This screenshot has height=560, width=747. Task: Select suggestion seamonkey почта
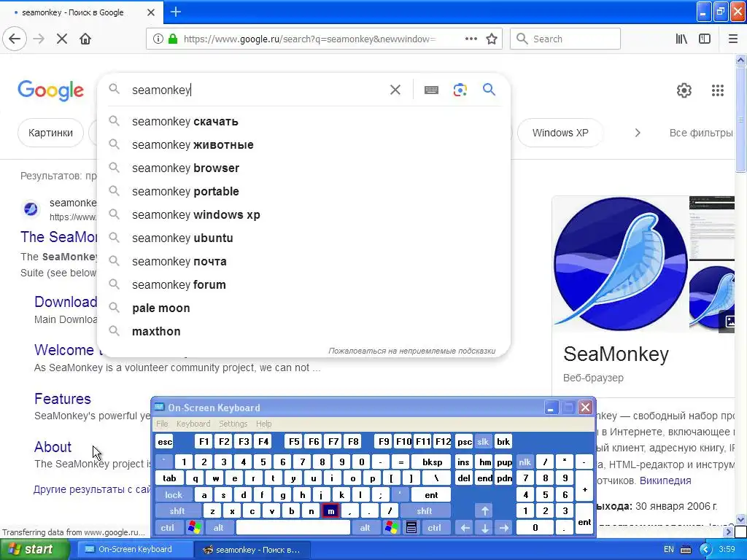click(x=304, y=262)
